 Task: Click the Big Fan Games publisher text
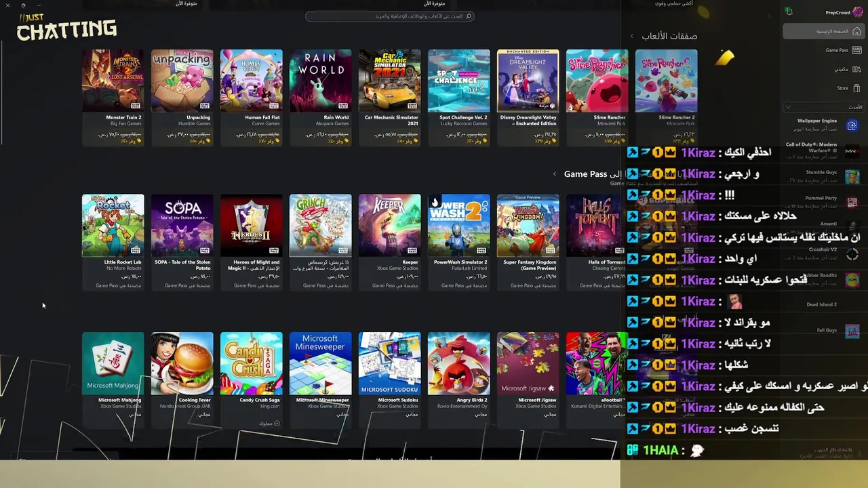127,123
